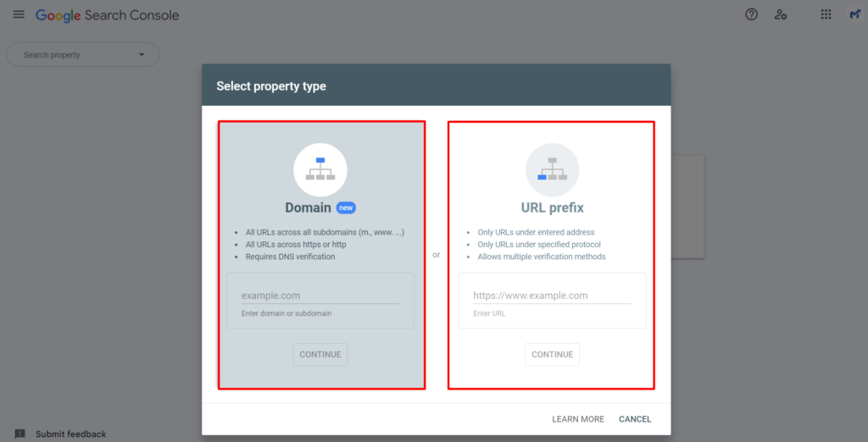Click CONTINUE under Domain

320,355
